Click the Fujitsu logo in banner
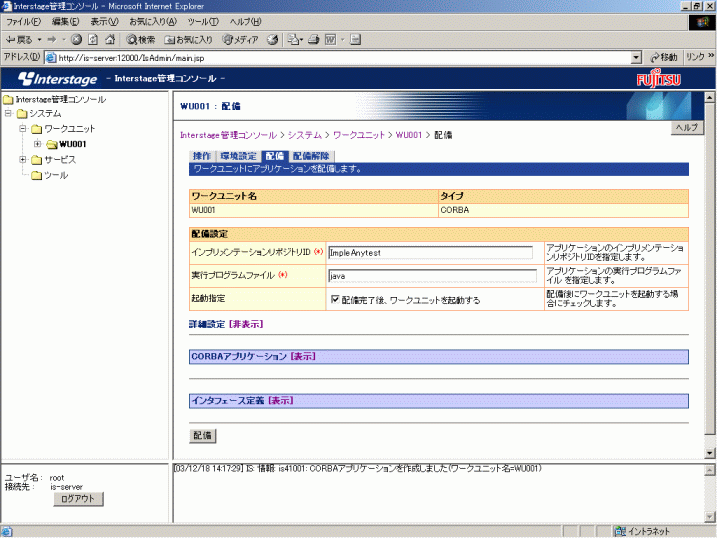This screenshot has width=717, height=538. coord(658,79)
